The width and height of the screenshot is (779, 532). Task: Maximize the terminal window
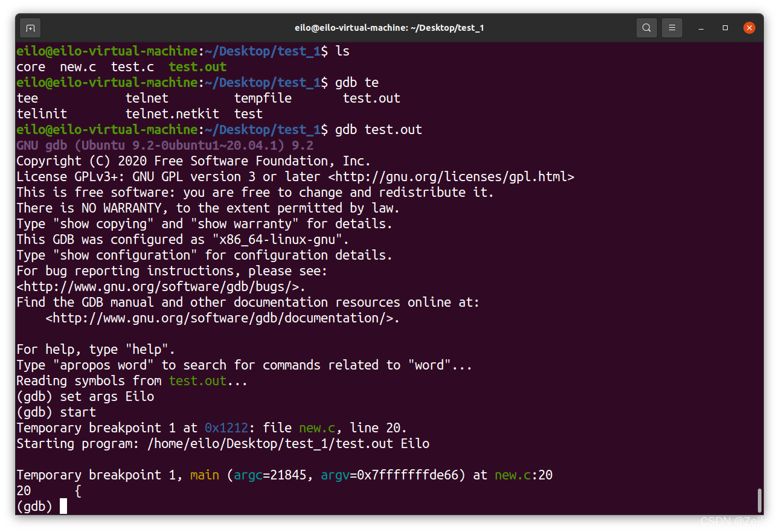[x=725, y=28]
